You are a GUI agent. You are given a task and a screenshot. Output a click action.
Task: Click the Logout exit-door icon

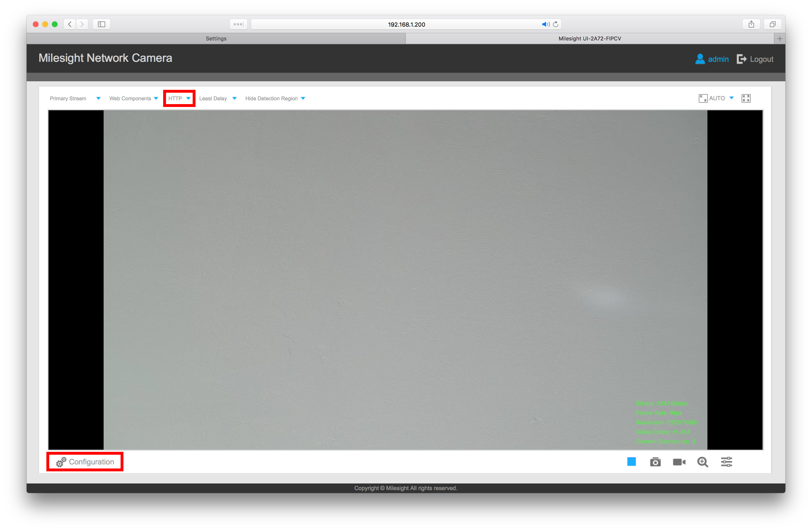pos(741,59)
